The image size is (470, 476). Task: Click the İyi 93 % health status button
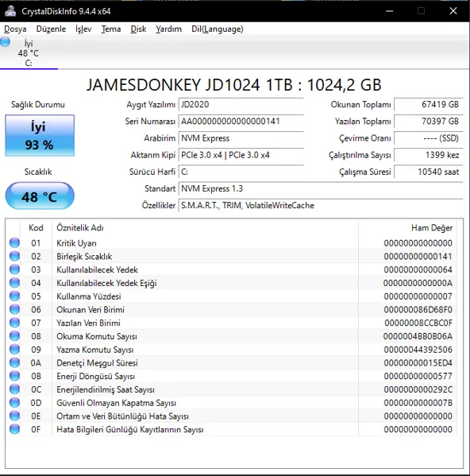[x=40, y=135]
